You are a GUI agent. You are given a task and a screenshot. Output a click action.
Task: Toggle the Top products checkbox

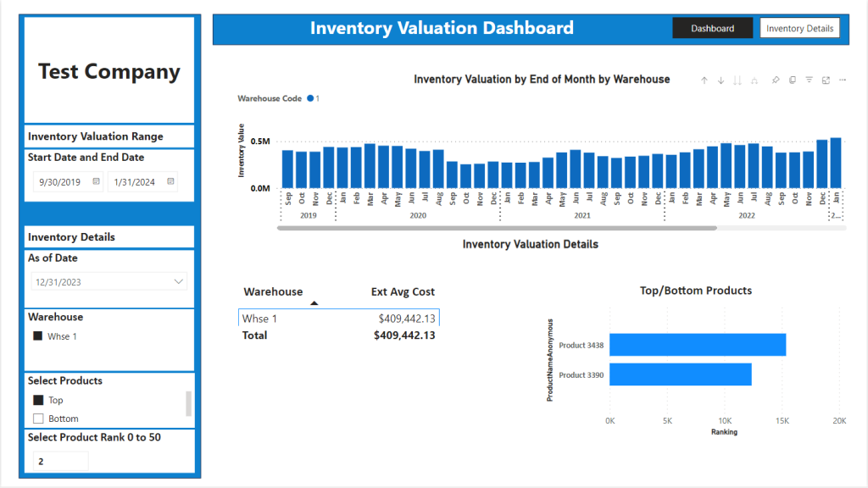tap(38, 400)
